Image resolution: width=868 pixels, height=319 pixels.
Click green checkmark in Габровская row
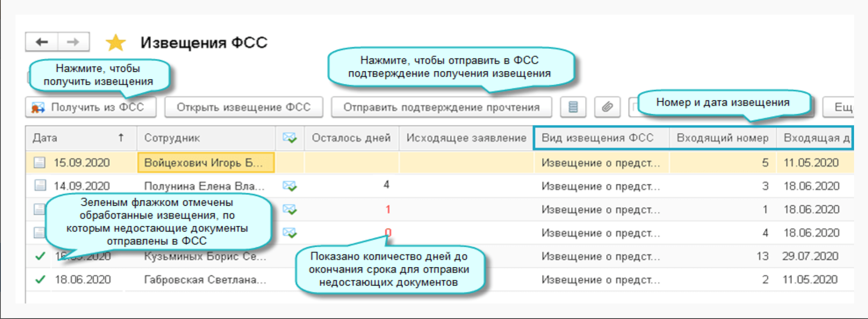point(40,279)
